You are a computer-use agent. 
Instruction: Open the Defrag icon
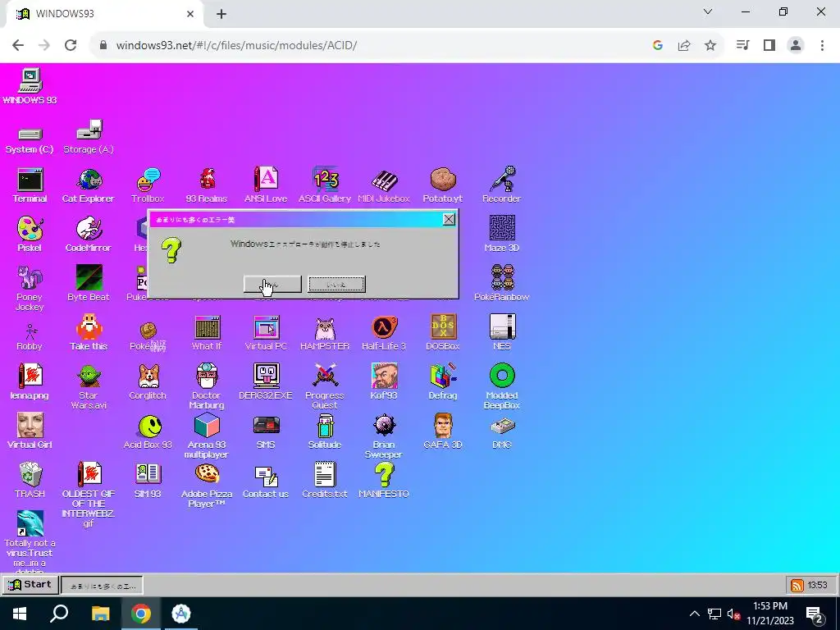click(442, 382)
